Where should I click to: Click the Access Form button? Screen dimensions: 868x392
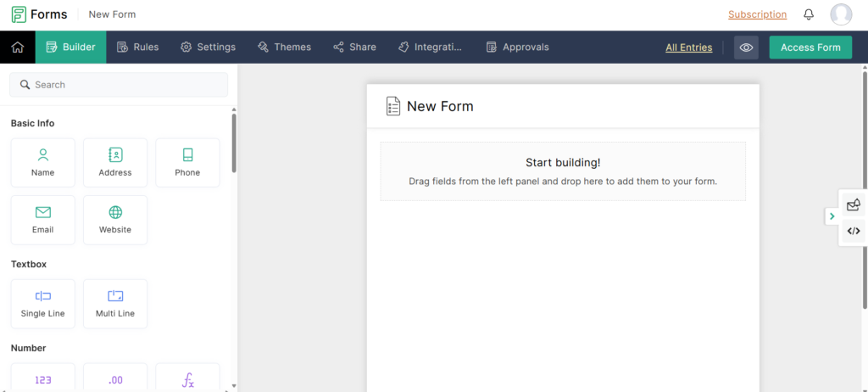point(810,48)
